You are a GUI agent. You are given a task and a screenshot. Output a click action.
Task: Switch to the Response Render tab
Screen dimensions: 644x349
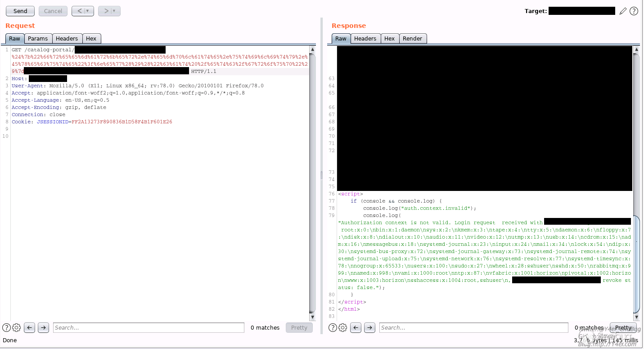(412, 39)
